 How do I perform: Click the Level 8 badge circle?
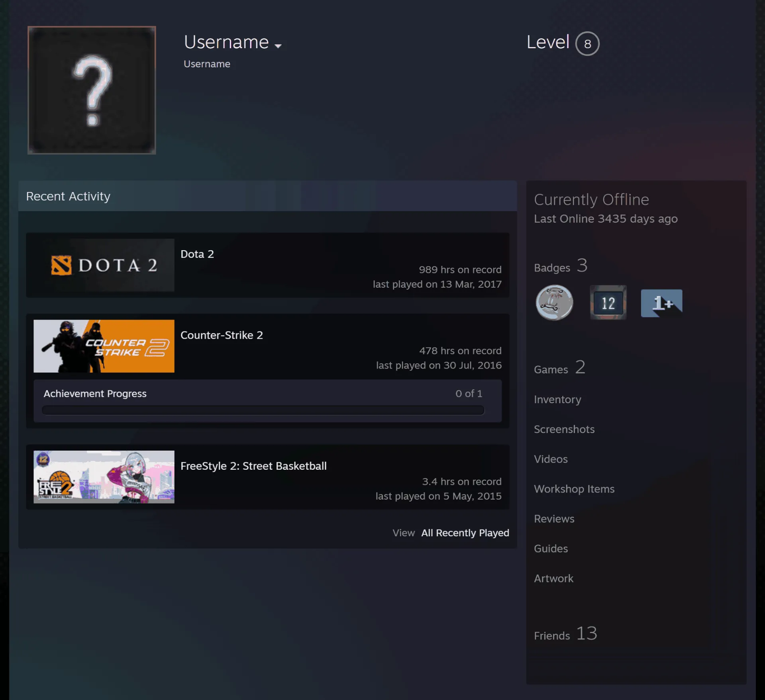(x=587, y=43)
